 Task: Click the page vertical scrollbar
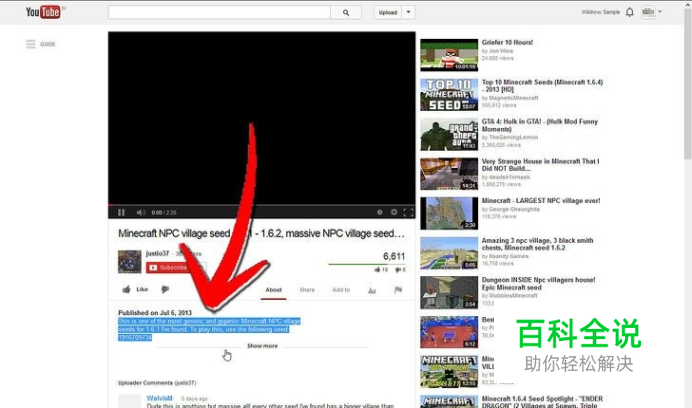(x=688, y=84)
